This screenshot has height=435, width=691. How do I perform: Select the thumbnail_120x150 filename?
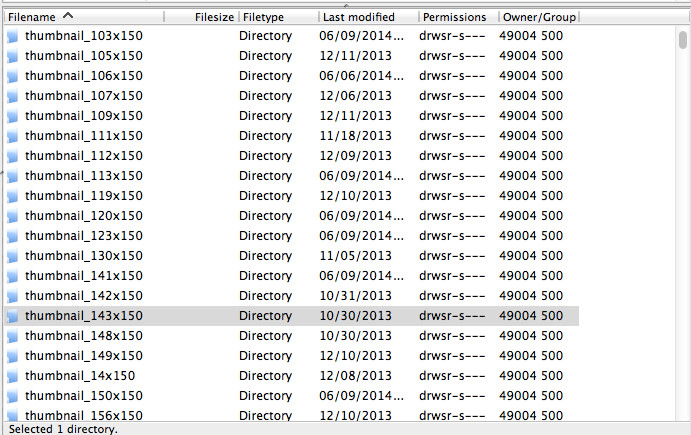(x=84, y=216)
